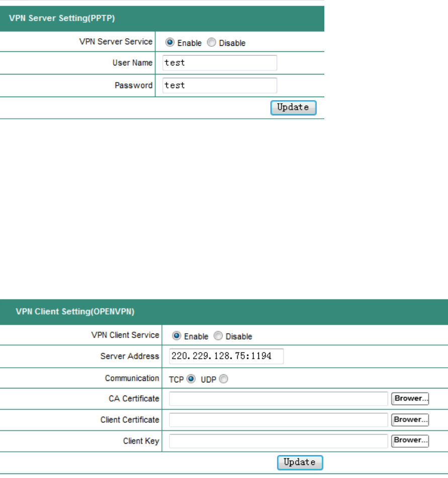This screenshot has height=478, width=448.
Task: Click the Client Certificate label
Action: pyautogui.click(x=130, y=420)
